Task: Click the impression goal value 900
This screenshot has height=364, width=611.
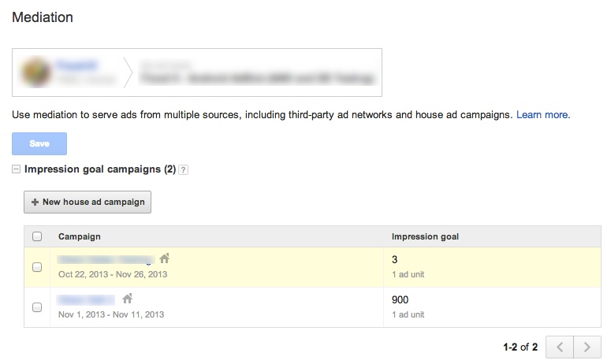Action: pyautogui.click(x=400, y=299)
